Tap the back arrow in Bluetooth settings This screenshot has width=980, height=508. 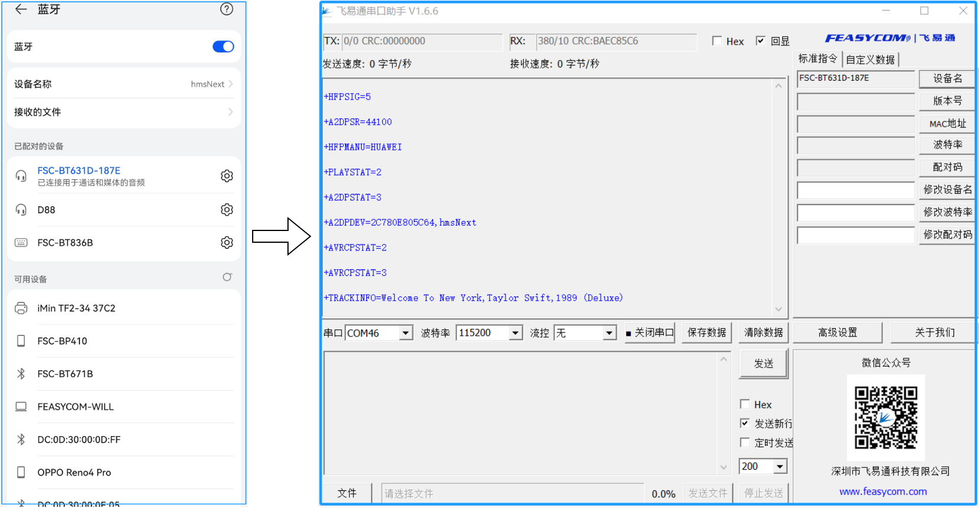tap(21, 9)
